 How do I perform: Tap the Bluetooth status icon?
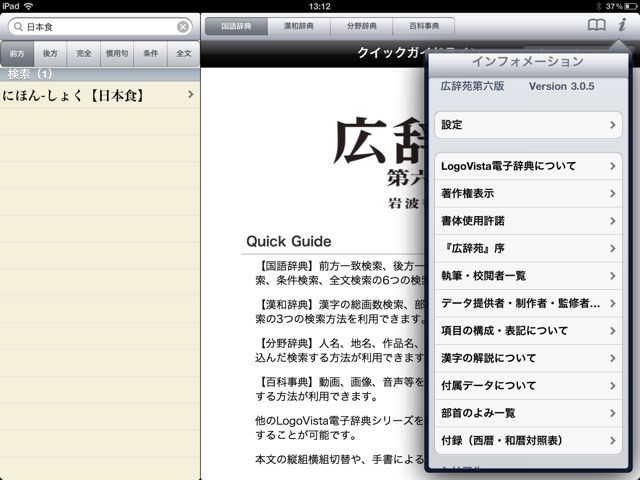(x=599, y=6)
